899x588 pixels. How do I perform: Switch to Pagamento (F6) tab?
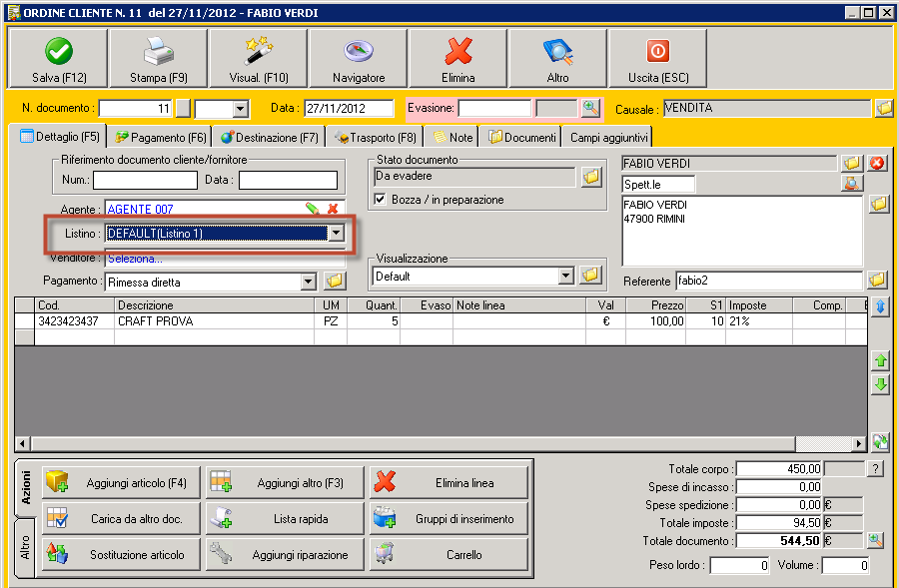point(161,138)
